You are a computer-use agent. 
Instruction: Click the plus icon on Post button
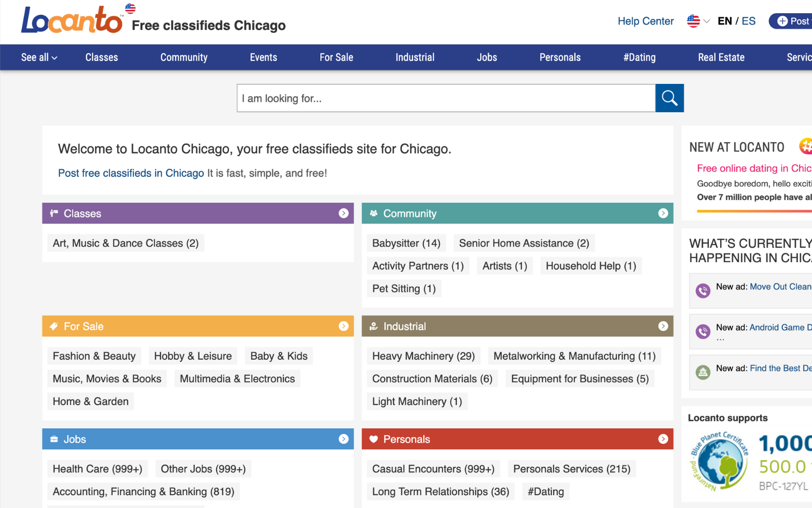click(x=783, y=21)
